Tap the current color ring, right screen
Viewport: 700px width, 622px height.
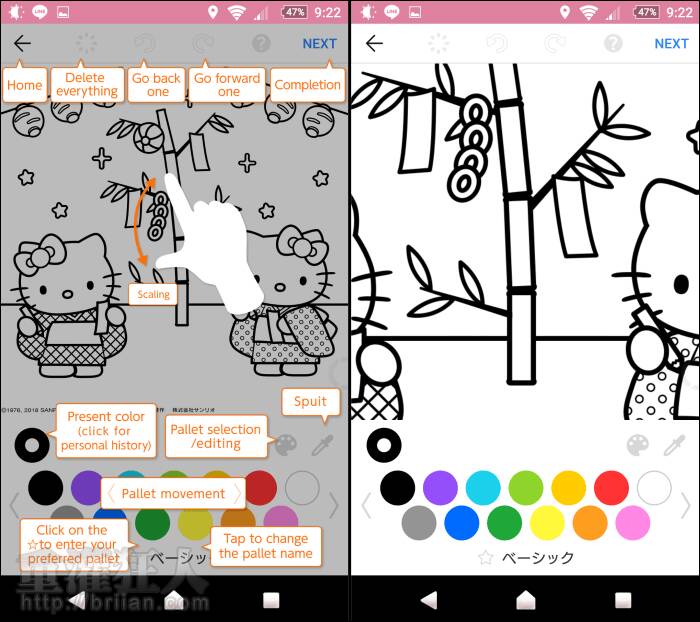(x=384, y=445)
